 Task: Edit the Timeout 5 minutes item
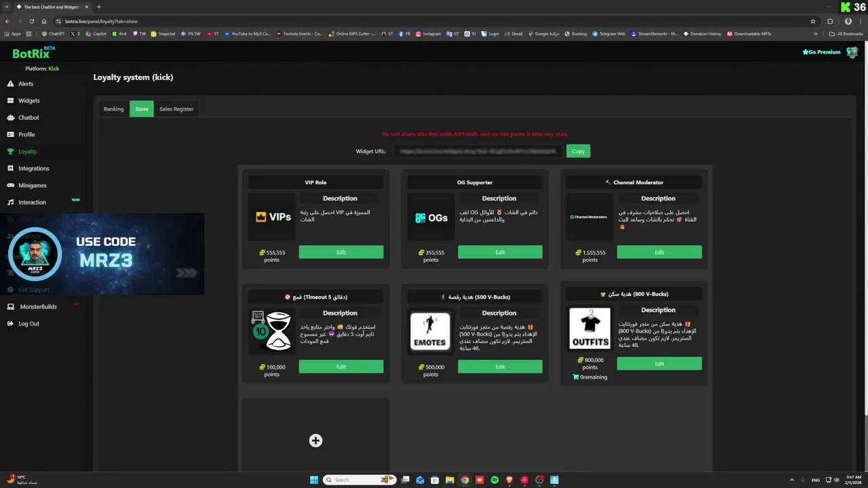coord(341,367)
